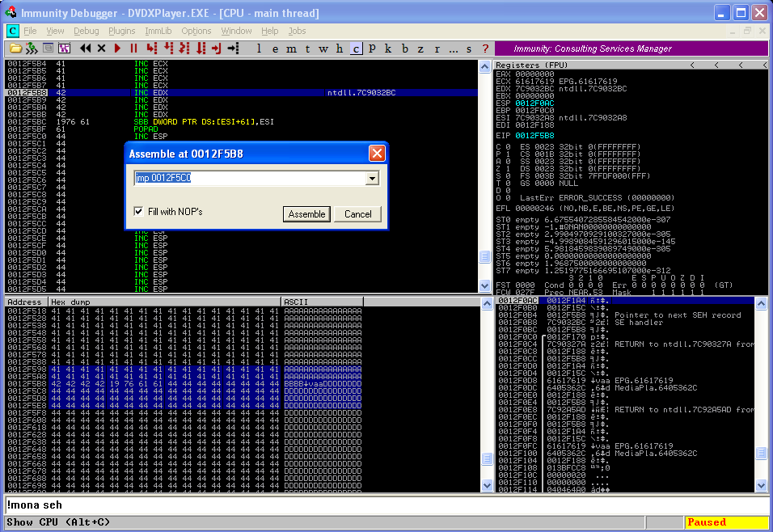Click the stack pane scrollbar thumb
Viewport: 773px width, 532px height.
pos(761,452)
